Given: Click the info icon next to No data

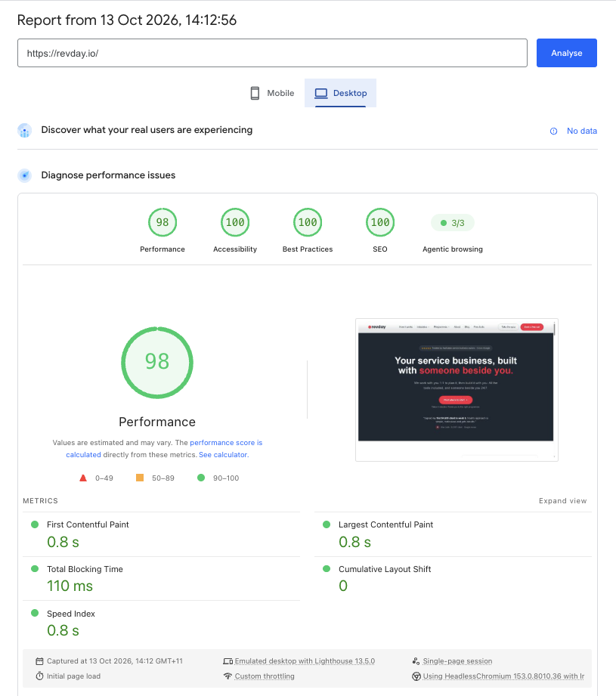Looking at the screenshot, I should point(553,131).
